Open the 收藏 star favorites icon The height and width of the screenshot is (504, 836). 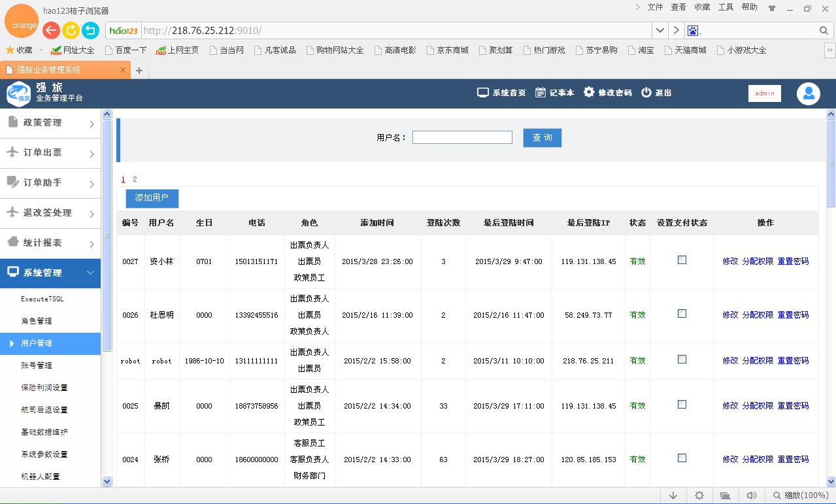tap(10, 50)
